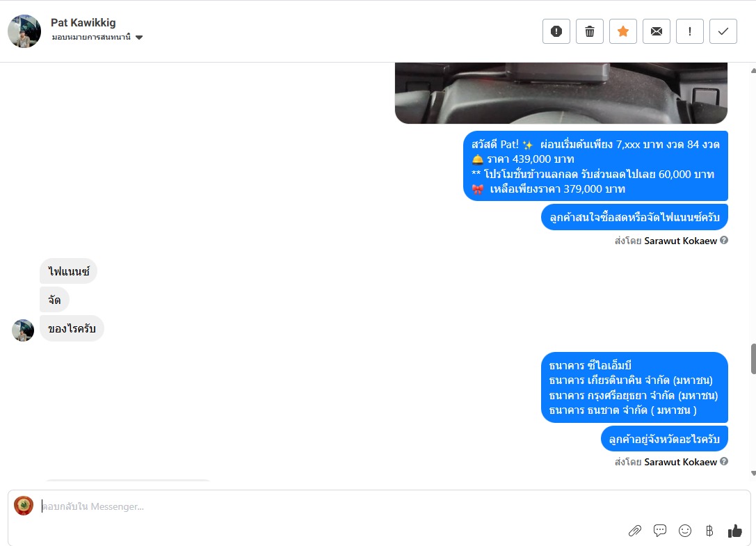
Task: Open the emoji picker smiley icon
Action: click(x=684, y=531)
